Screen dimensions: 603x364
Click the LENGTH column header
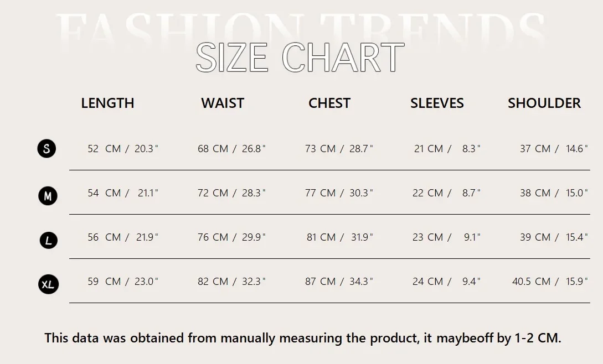pyautogui.click(x=107, y=103)
